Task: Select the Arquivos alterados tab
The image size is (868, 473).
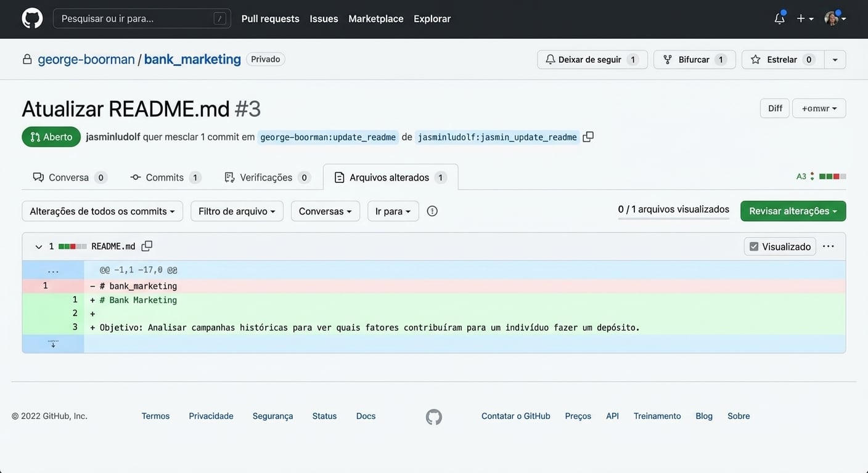Action: (x=391, y=177)
